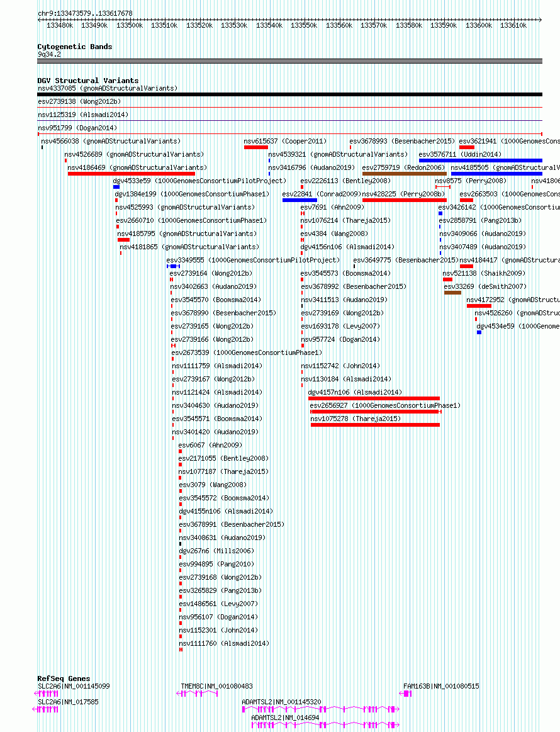Click esv2858791 (Pang2013b) label
Image resolution: width=560 pixels, height=732 pixels.
(480, 220)
